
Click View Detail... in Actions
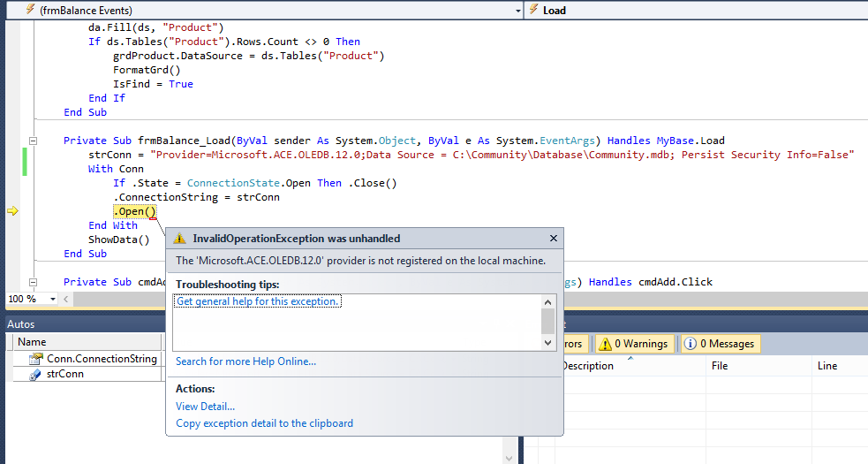coord(205,407)
